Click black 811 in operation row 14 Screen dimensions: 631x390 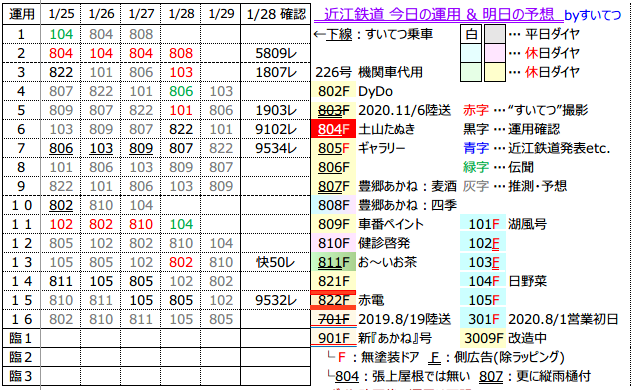[61, 281]
